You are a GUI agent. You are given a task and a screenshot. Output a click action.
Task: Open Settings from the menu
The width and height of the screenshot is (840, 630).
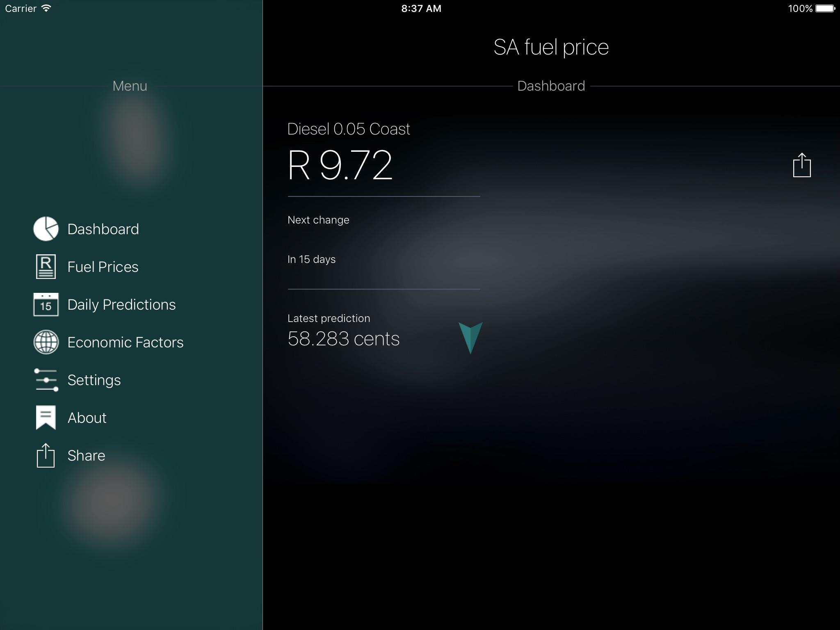(x=94, y=380)
